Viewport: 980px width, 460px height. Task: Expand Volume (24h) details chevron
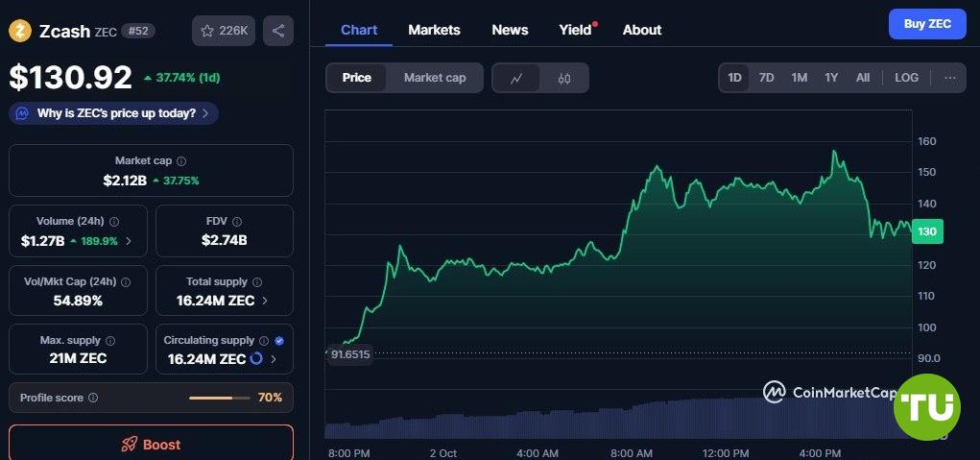point(129,241)
